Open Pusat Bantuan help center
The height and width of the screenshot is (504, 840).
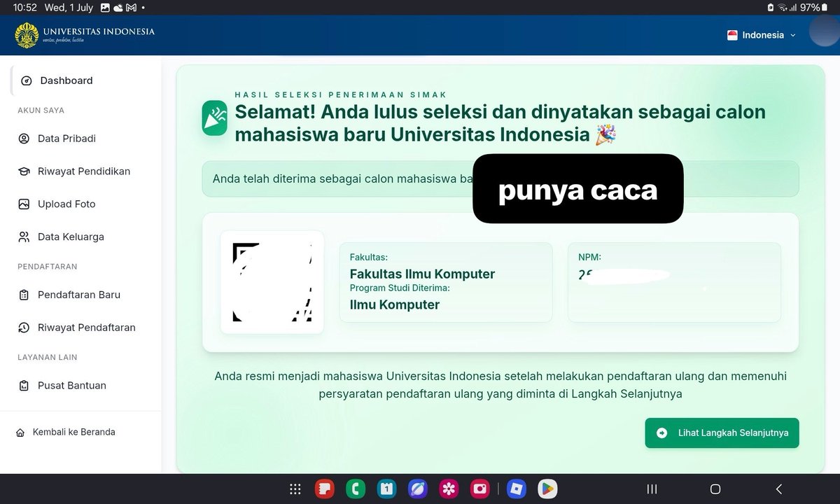(62, 386)
